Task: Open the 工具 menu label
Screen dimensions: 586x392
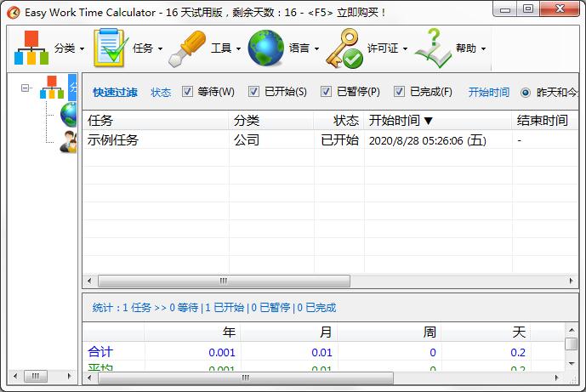Action: click(221, 48)
